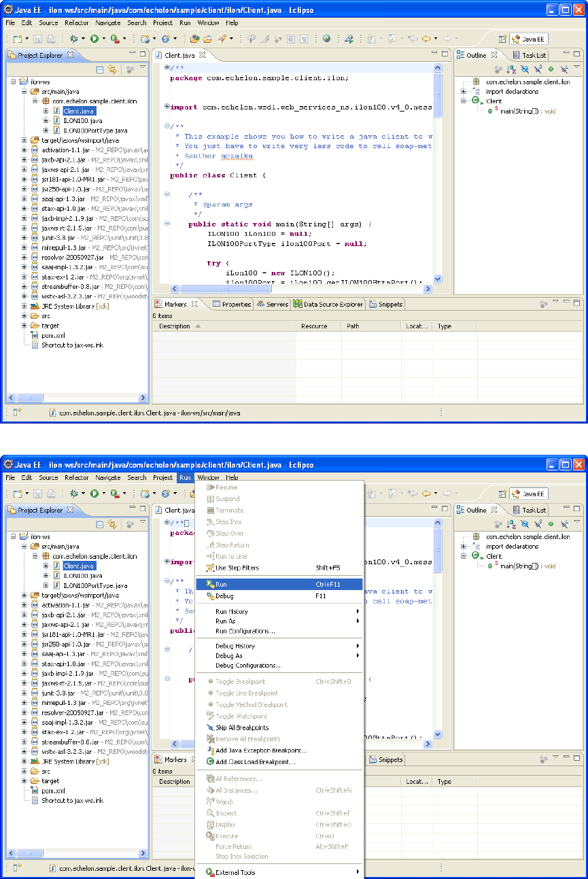Expand target/jaxws/wsimport/java in upper Project Explorer

coord(24,140)
